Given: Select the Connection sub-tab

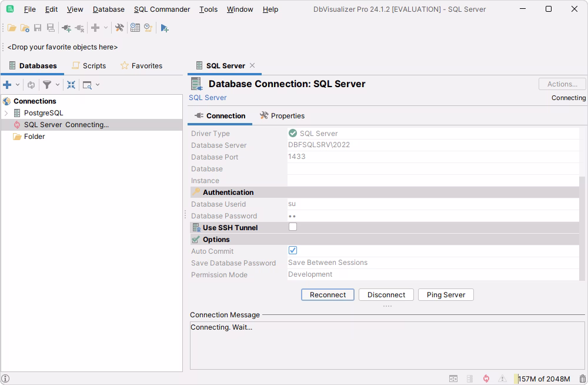Looking at the screenshot, I should coord(220,116).
